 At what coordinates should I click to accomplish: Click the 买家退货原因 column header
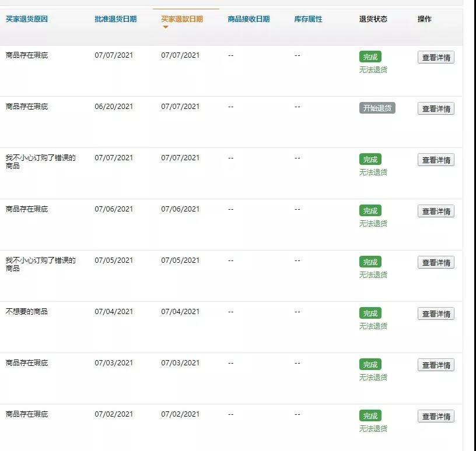[x=26, y=19]
